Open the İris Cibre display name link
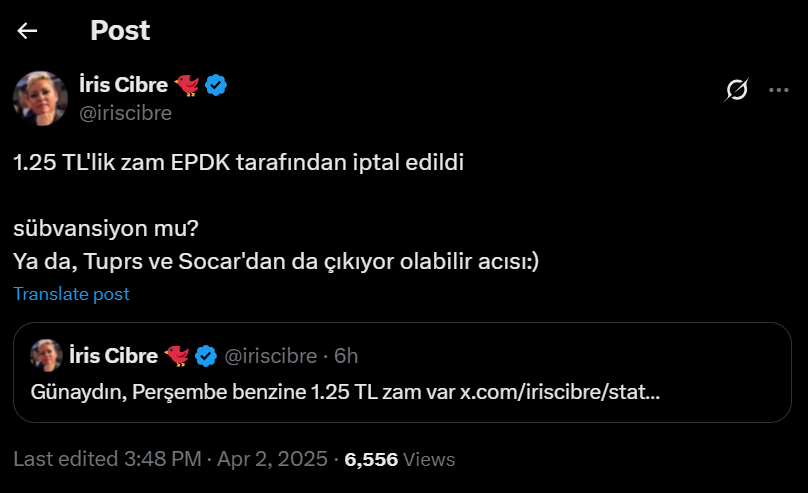Viewport: 808px width, 493px height. coord(122,85)
